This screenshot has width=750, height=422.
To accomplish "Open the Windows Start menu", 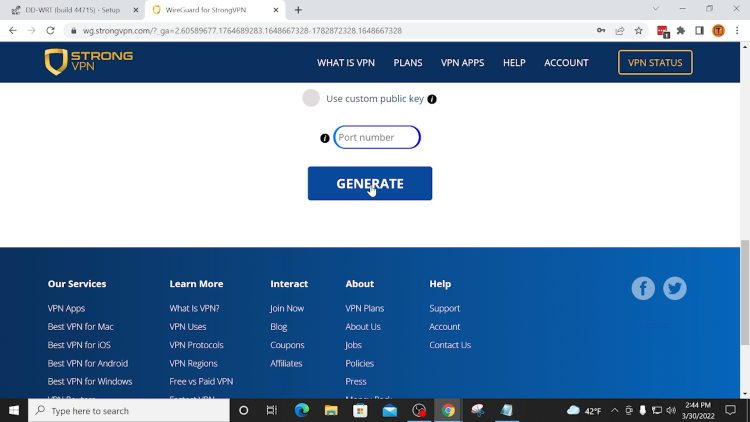I will click(x=14, y=411).
